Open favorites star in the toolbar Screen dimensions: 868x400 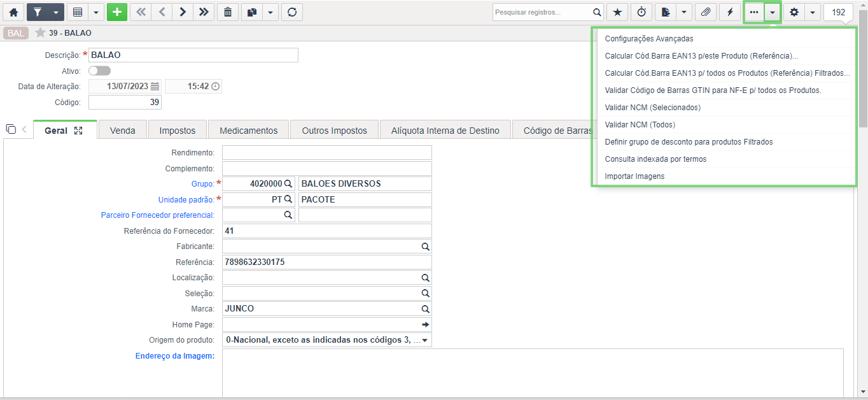[617, 12]
